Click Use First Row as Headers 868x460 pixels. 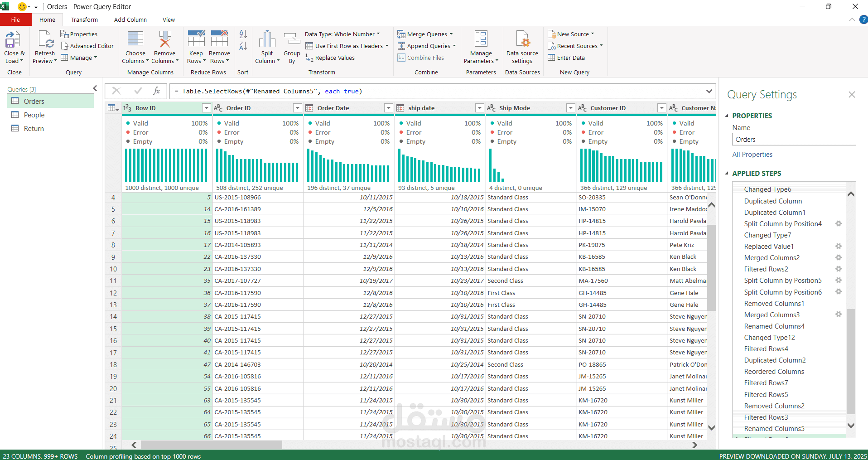click(x=347, y=46)
